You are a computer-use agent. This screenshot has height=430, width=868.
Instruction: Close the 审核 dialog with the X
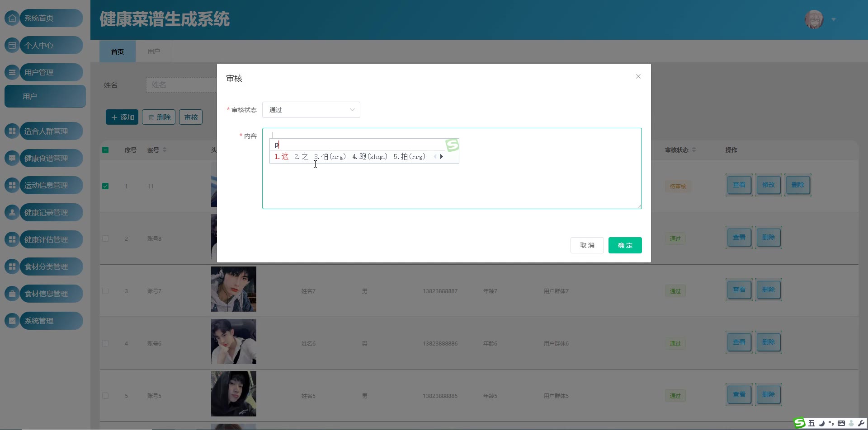coord(638,76)
